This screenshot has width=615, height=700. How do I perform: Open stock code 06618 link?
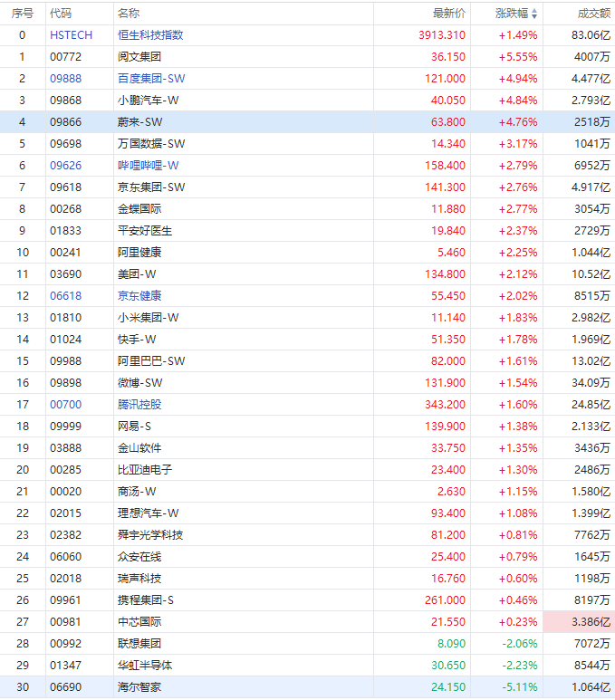tap(65, 296)
